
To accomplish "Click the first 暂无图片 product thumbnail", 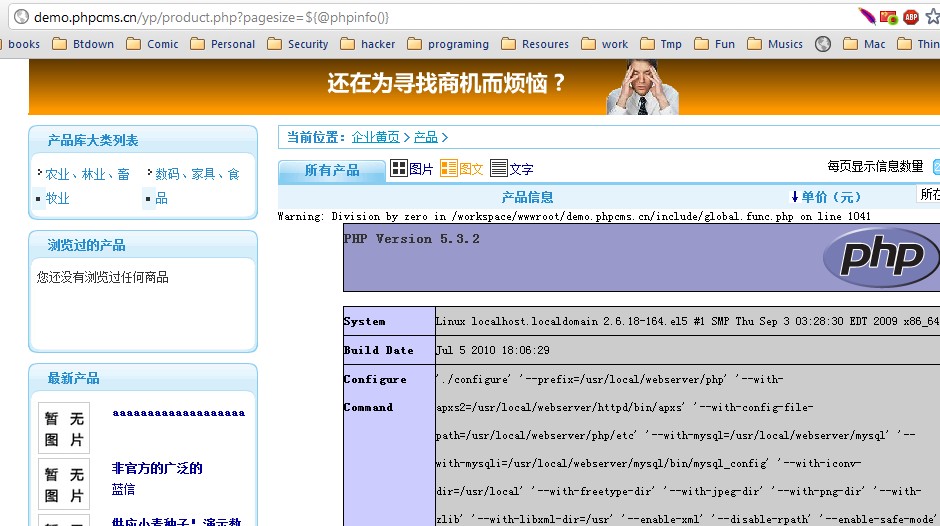I will click(x=64, y=428).
